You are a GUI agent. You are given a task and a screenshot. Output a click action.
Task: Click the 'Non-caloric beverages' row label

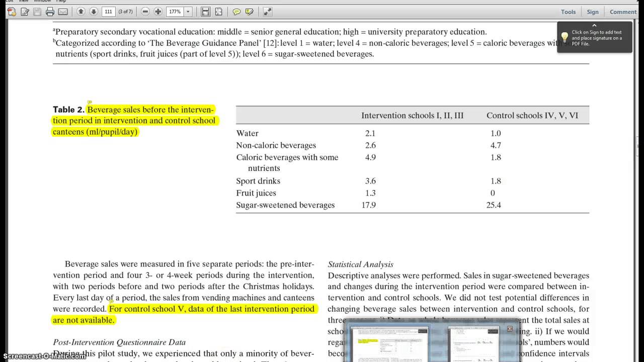tap(276, 145)
